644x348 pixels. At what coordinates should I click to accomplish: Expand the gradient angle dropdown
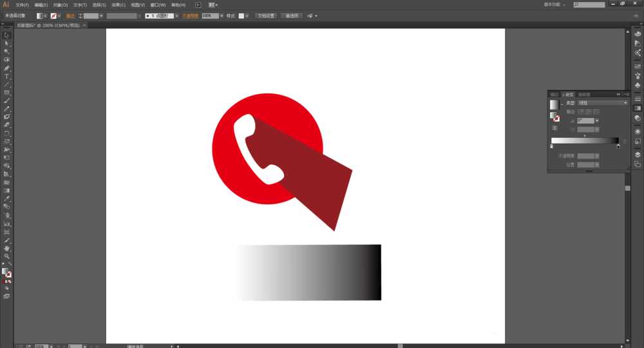click(x=597, y=121)
